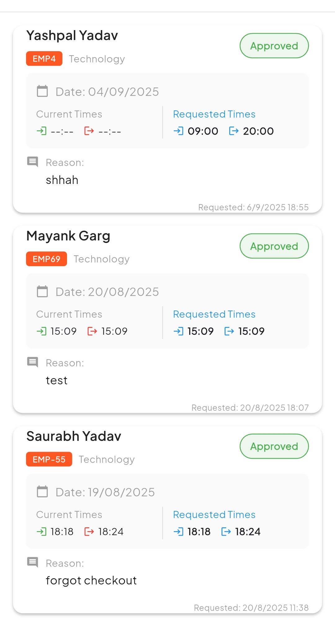Click calendar icon beside Date 20/08/2025
This screenshot has width=335, height=644.
pos(42,292)
